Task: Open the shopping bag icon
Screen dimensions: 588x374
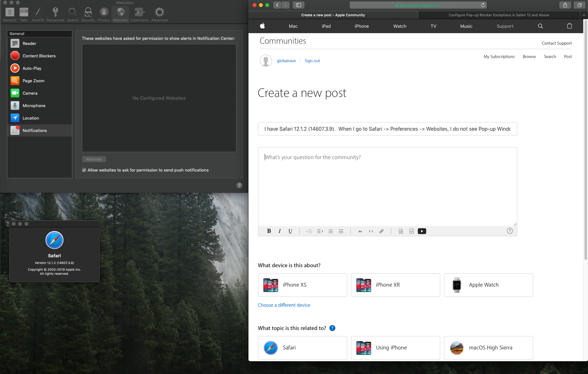Action: tap(570, 26)
